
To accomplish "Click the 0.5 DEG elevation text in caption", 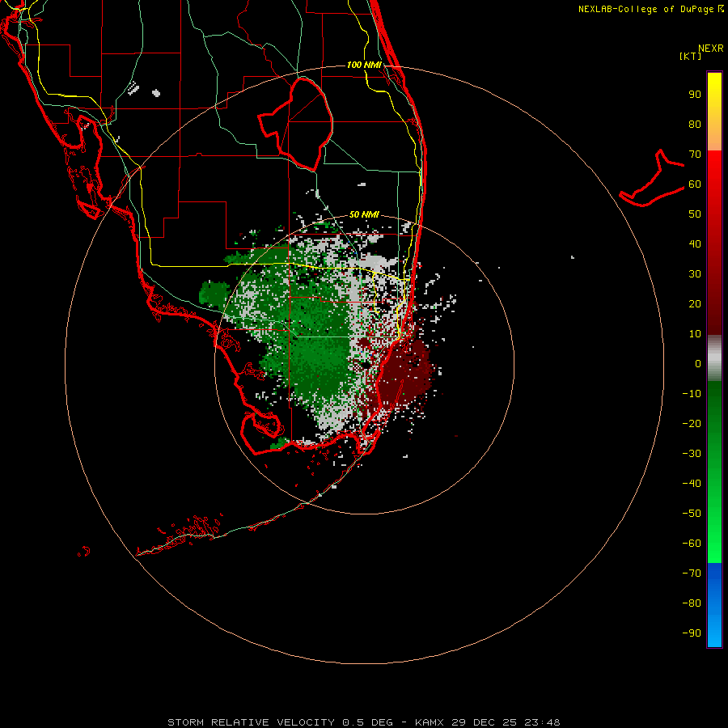I will (367, 722).
